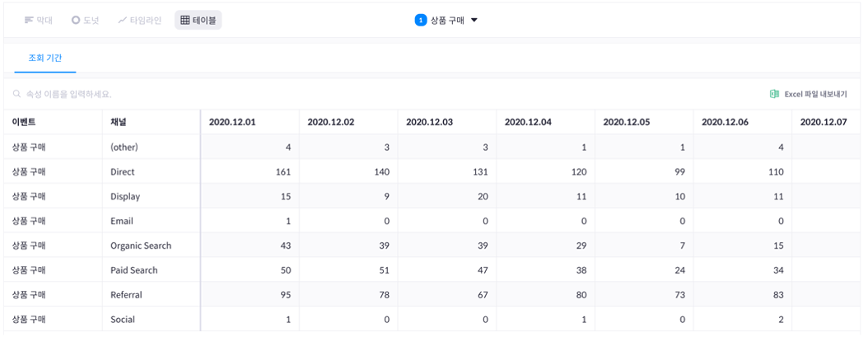This screenshot has width=868, height=337.
Task: Select the 테이블 table view
Action: tap(198, 20)
